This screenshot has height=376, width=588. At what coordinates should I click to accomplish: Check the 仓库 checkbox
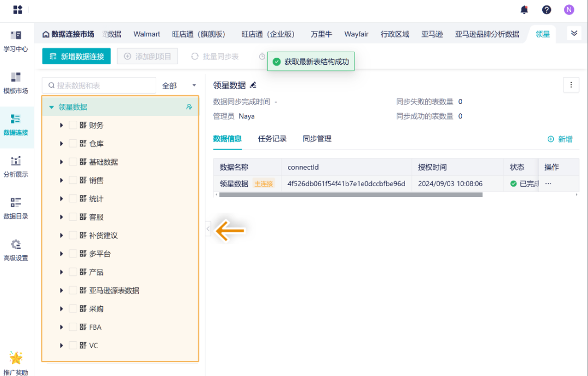coord(73,144)
